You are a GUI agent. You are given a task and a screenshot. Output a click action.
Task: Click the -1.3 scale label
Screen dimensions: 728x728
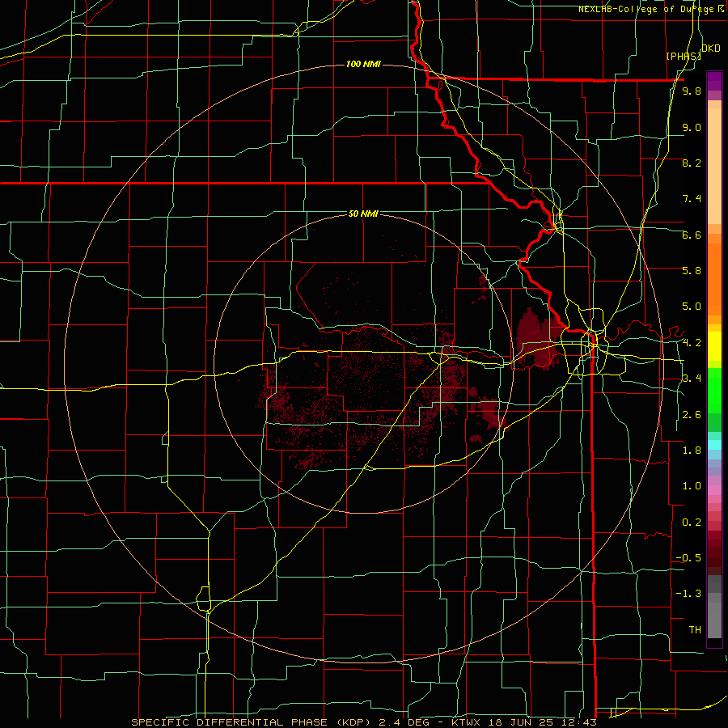[x=688, y=594]
